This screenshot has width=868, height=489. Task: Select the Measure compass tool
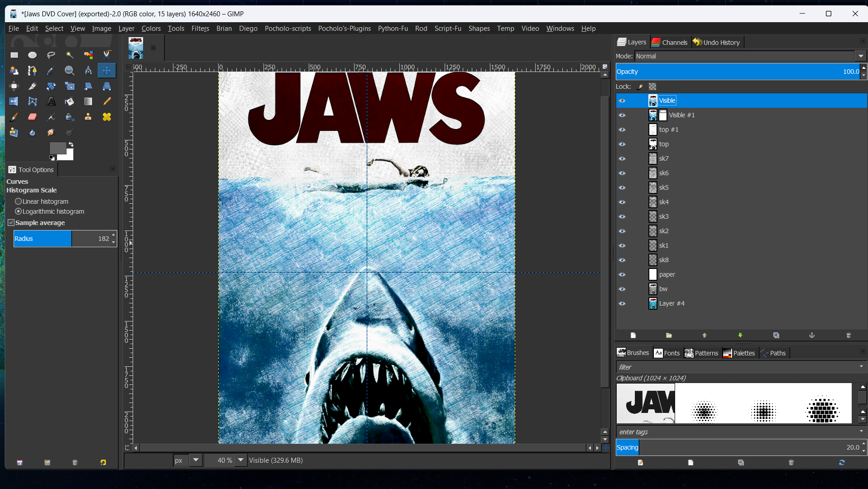[88, 71]
